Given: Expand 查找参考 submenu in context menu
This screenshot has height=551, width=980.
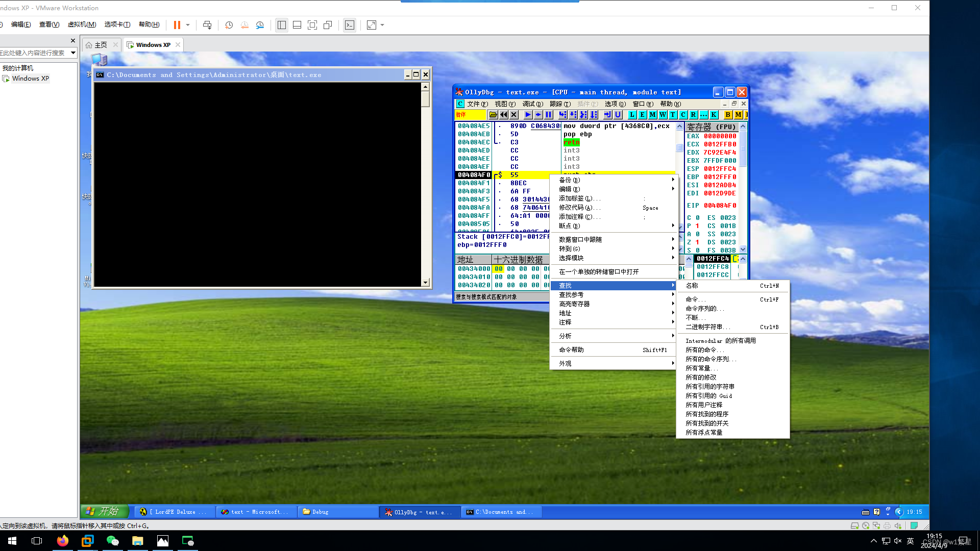Looking at the screenshot, I should [615, 294].
